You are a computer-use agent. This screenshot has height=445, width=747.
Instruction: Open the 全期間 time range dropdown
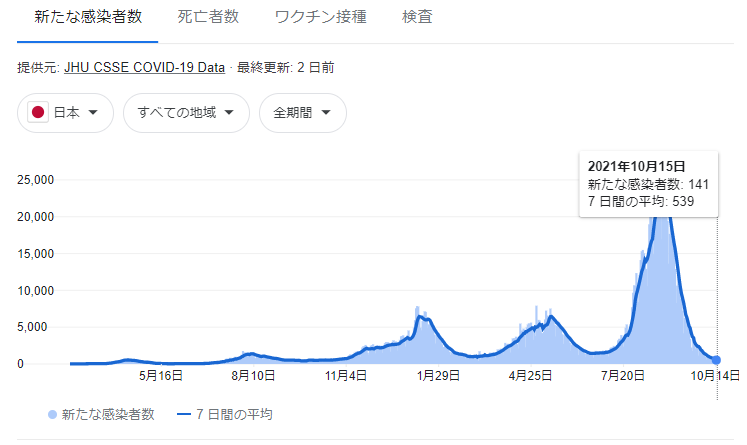pos(303,113)
